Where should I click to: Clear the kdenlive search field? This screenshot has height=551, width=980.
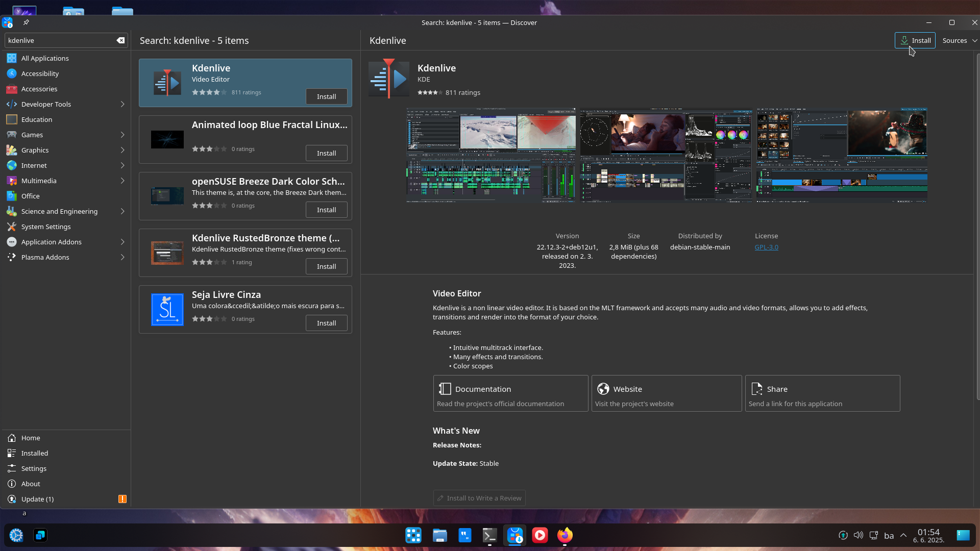[120, 40]
